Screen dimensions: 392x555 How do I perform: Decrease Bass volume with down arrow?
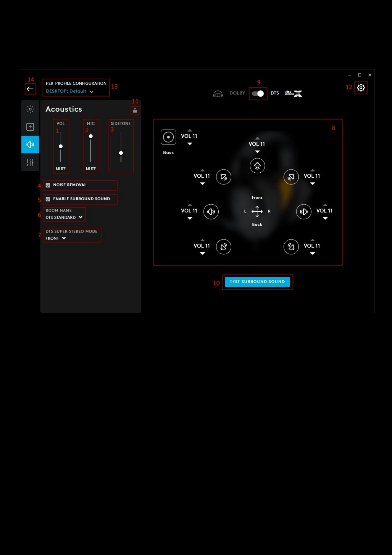point(190,144)
